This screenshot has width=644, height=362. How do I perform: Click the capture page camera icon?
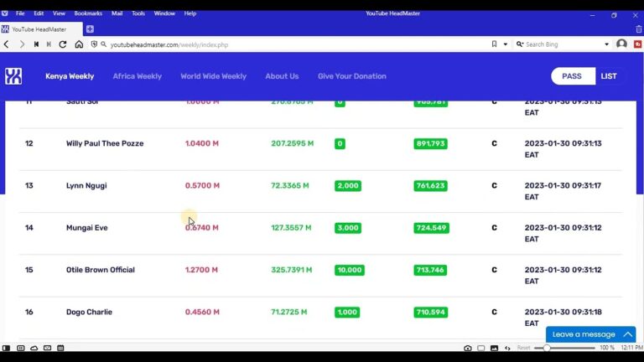click(x=468, y=348)
